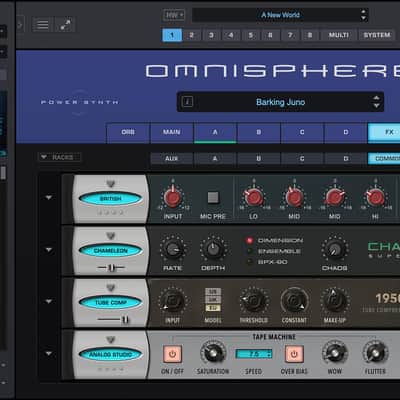This screenshot has width=400, height=400.
Task: Switch to the MAIN tab
Action: [x=172, y=132]
